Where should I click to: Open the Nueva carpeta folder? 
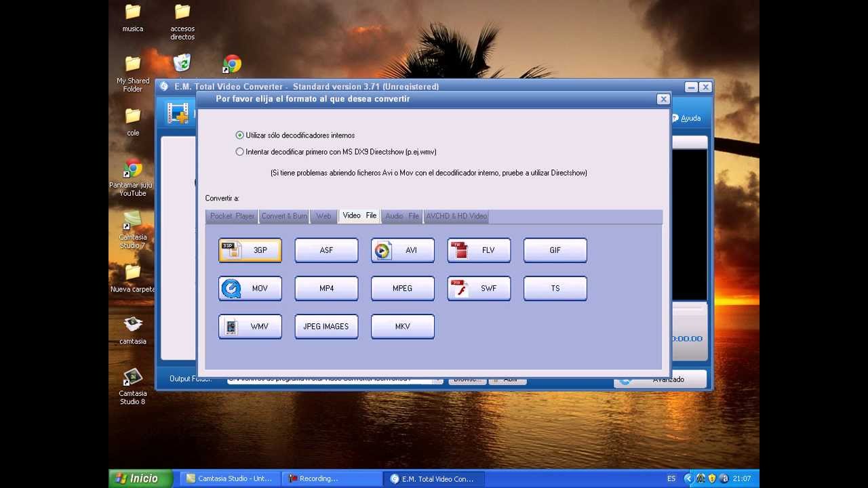point(133,278)
